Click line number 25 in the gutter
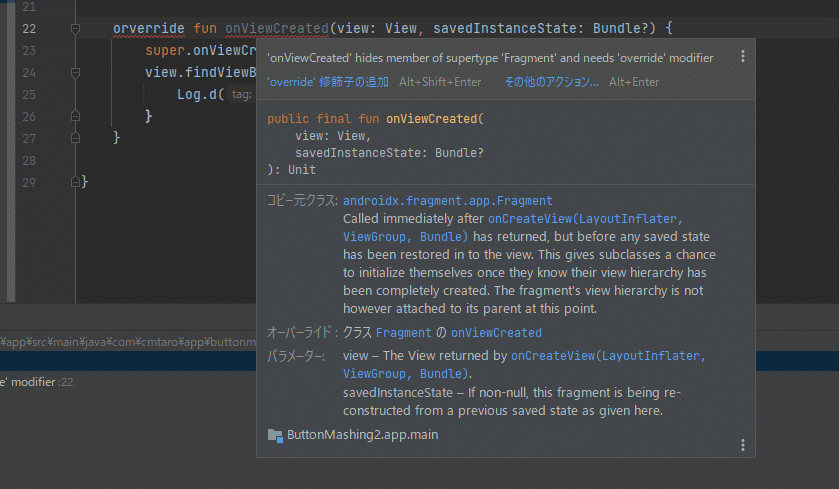Viewport: 839px width, 489px height. tap(29, 95)
